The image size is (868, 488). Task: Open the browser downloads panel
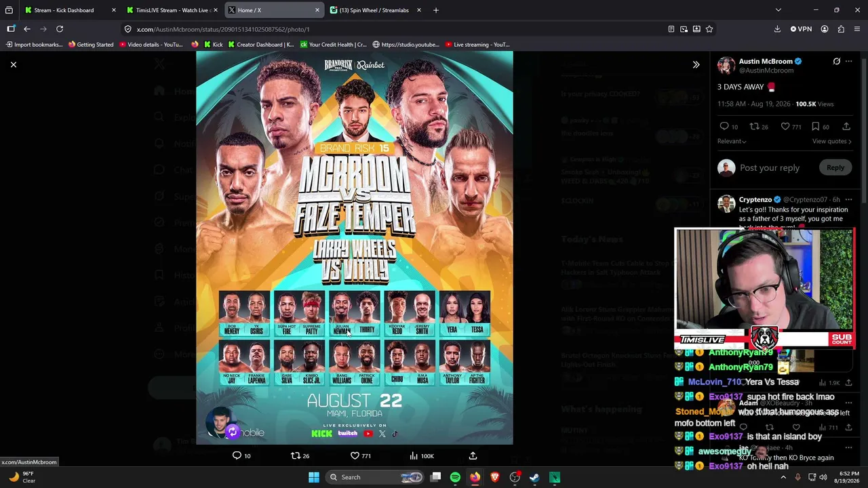[777, 29]
